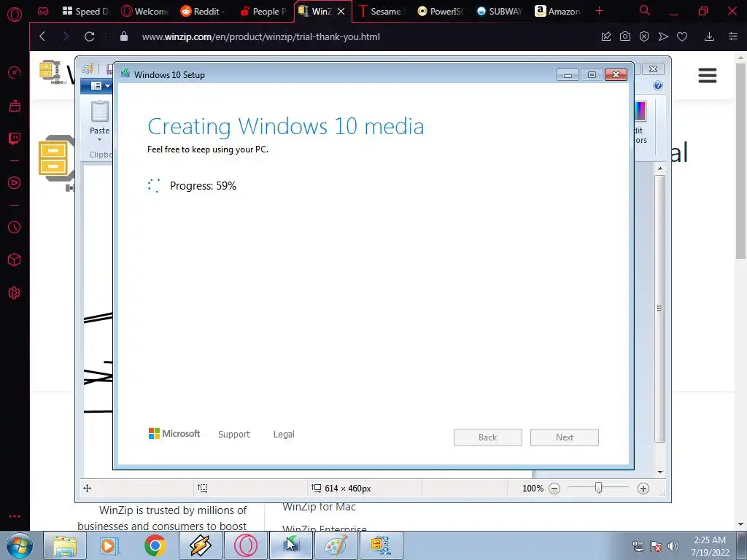
Task: Switch to the Amazon tab
Action: pyautogui.click(x=558, y=12)
